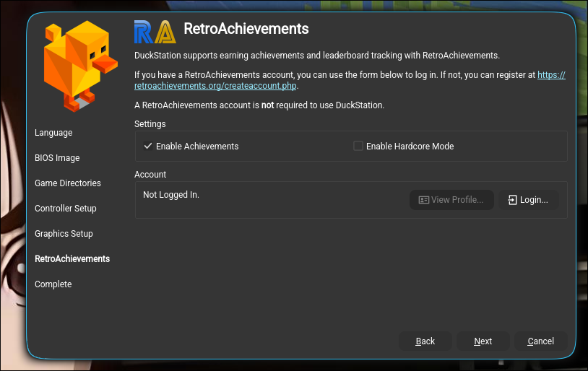Open the createaccount.php registration link
This screenshot has height=371, width=588.
pos(215,86)
